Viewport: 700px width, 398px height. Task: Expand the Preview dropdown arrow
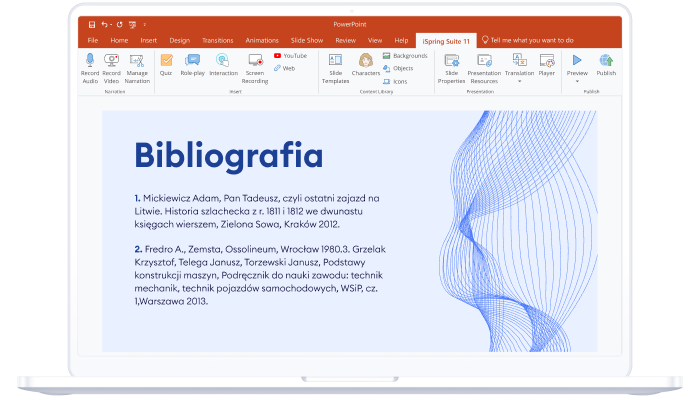click(577, 82)
